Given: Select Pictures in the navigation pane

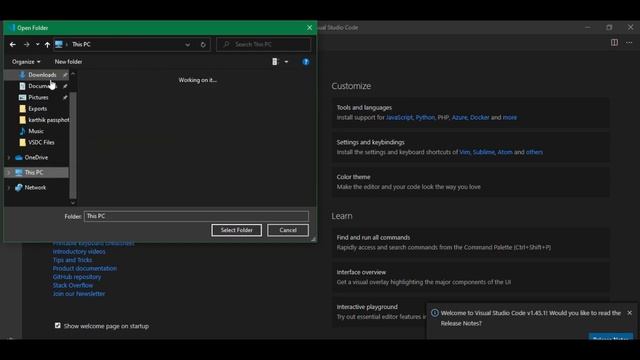Looking at the screenshot, I should click(38, 97).
